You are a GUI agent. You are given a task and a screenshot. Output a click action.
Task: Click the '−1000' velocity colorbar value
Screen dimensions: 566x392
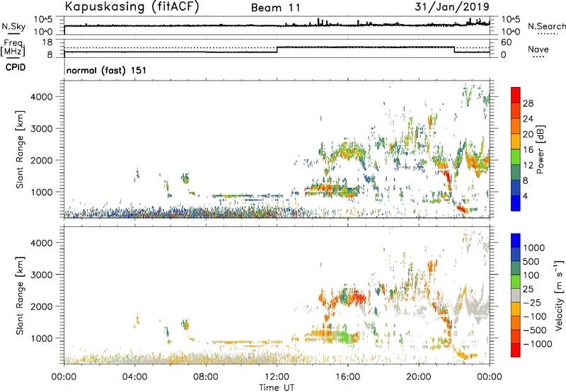point(538,344)
